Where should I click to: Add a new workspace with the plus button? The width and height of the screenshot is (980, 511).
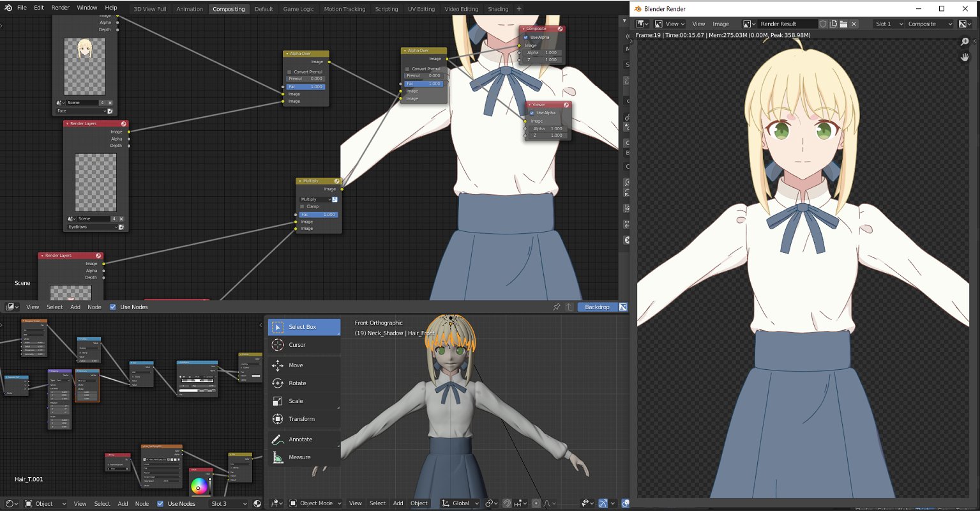[x=519, y=9]
